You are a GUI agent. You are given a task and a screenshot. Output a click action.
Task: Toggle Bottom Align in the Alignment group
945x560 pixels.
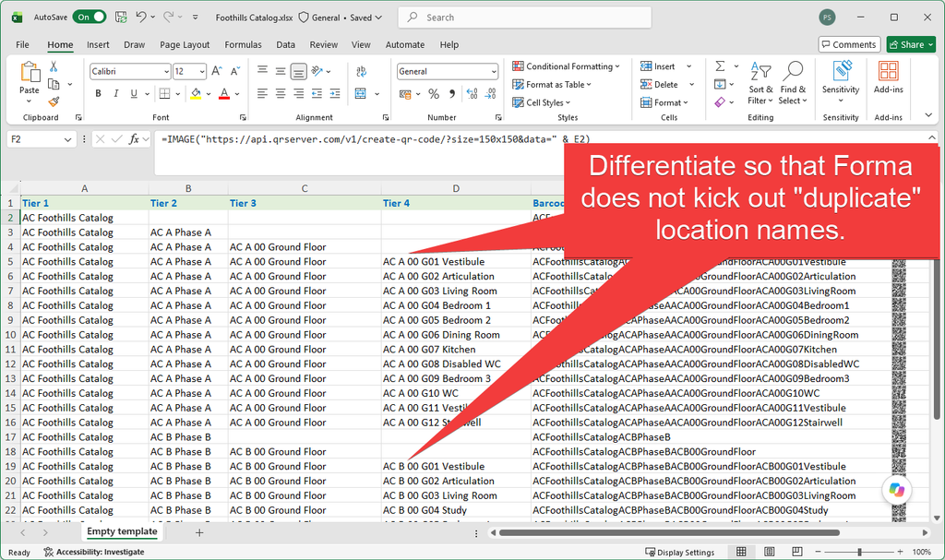298,71
